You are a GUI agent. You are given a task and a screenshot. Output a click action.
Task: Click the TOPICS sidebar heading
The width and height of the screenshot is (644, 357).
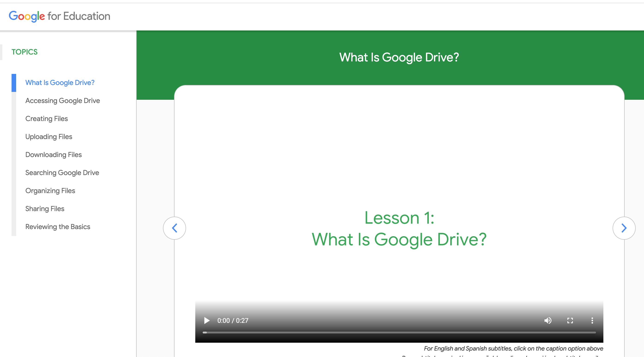[x=24, y=52]
